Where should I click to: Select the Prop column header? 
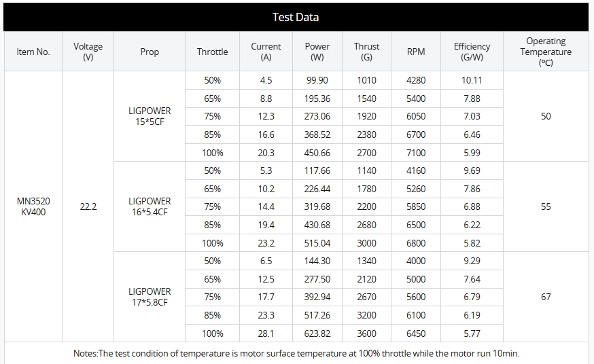click(150, 52)
